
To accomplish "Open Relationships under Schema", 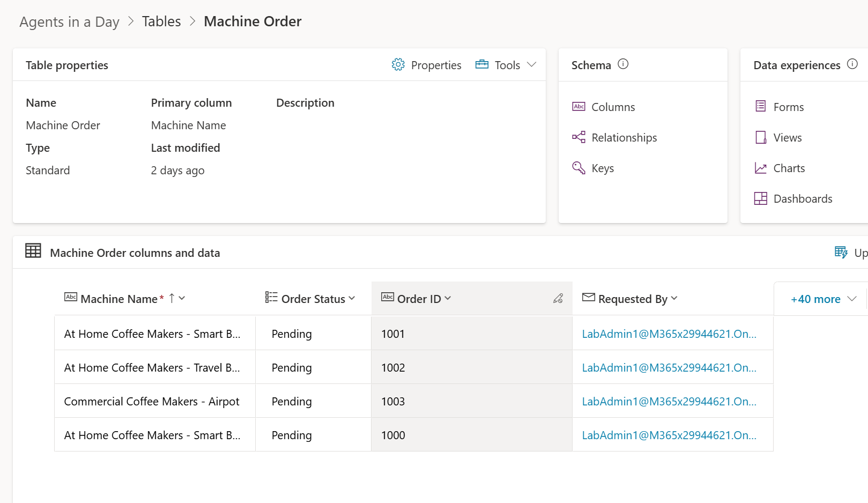I will [624, 138].
